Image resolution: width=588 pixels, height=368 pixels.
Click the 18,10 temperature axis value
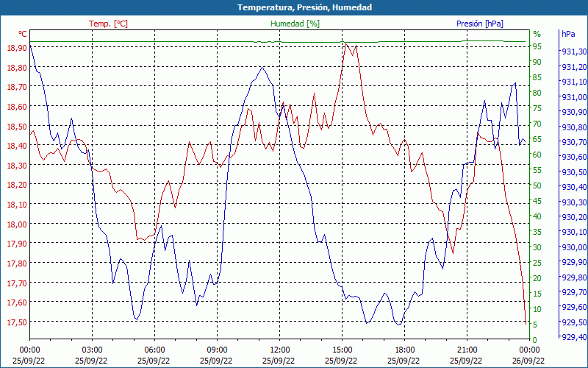coord(17,205)
